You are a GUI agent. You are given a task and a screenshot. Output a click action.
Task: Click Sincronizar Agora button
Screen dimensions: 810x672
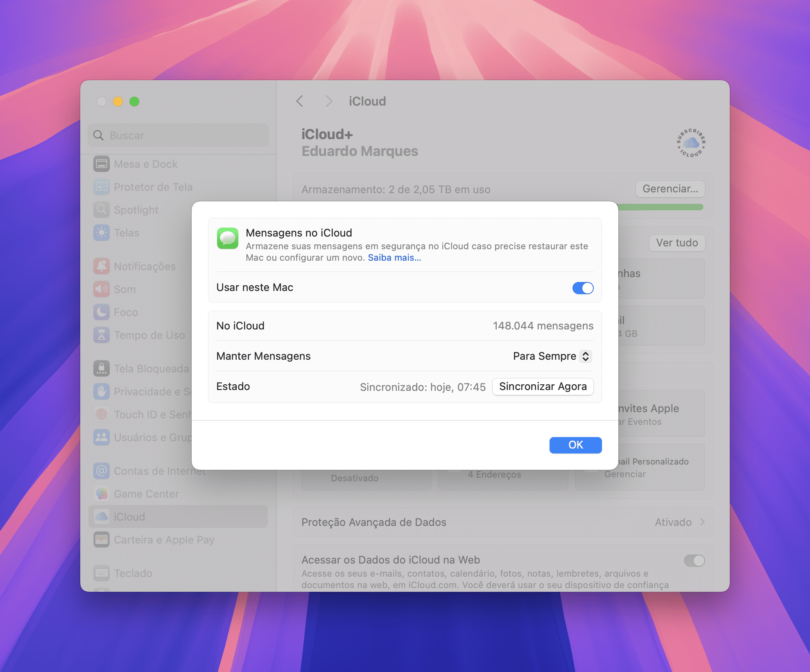pos(543,387)
